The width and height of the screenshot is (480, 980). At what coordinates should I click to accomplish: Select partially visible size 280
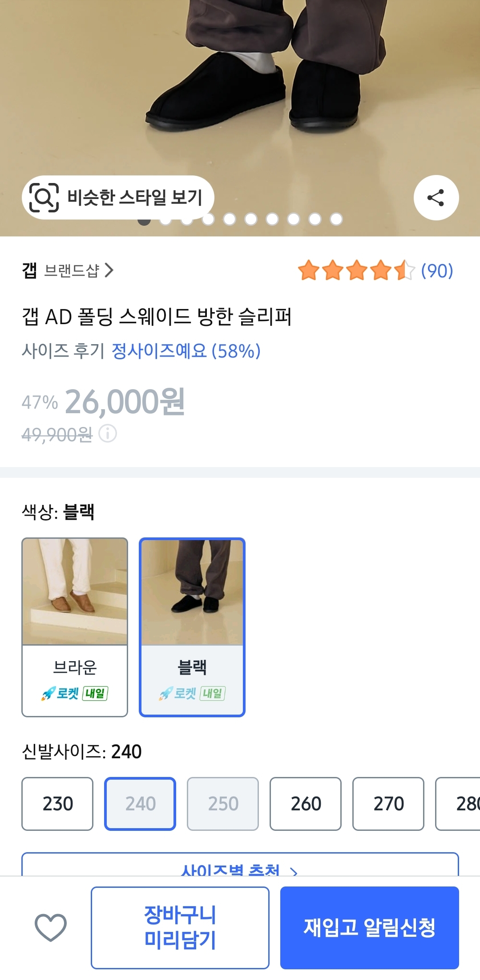tap(463, 804)
